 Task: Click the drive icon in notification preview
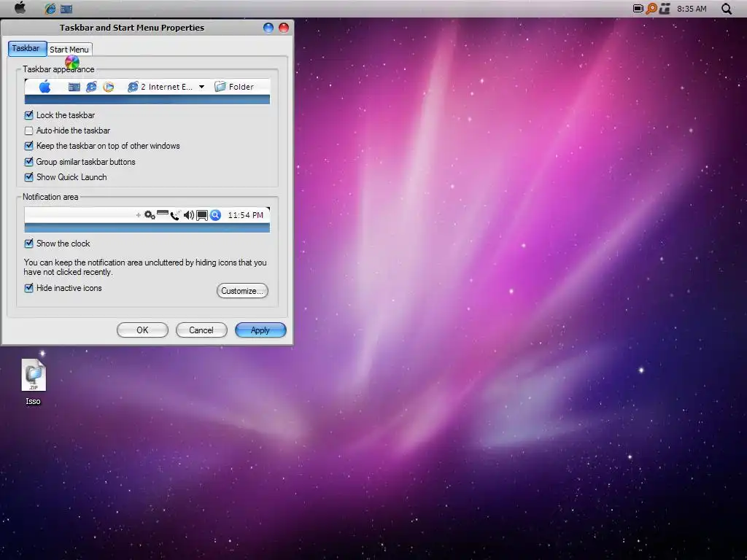(x=163, y=213)
